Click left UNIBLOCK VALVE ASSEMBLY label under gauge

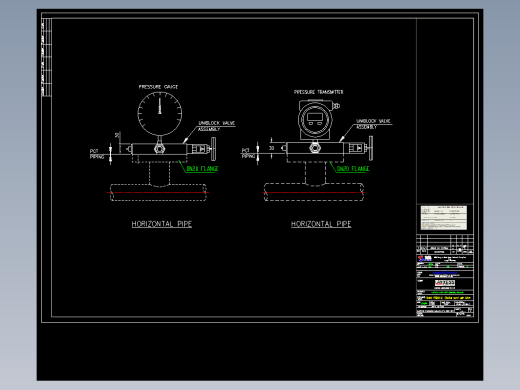[216, 126]
